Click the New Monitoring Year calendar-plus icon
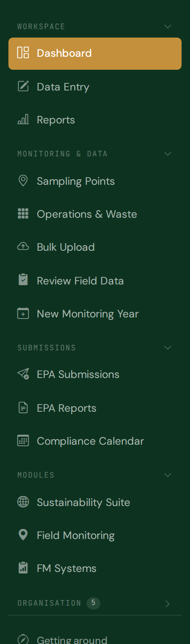190x644 pixels. pos(23,313)
